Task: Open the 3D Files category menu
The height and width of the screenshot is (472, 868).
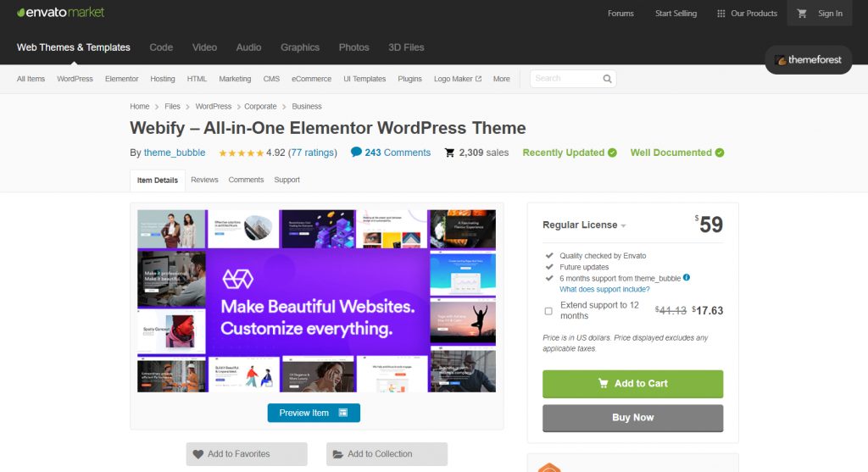Action: [406, 47]
